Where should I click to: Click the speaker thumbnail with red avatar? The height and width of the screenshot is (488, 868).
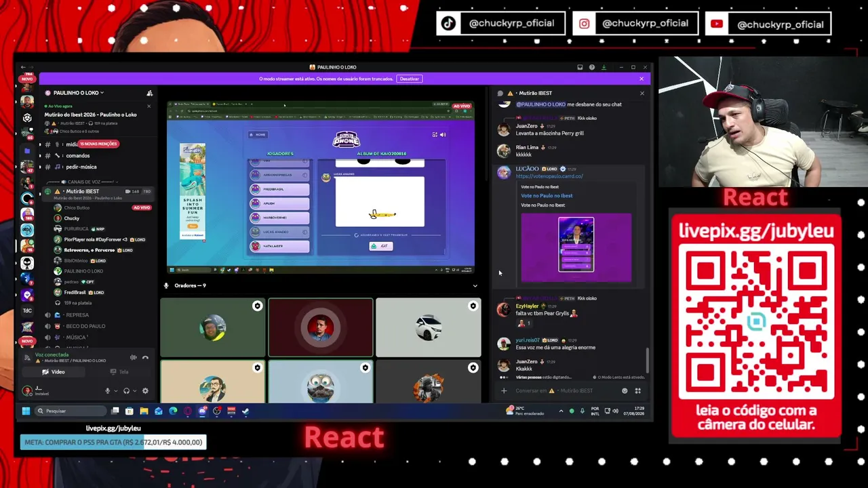(x=321, y=327)
